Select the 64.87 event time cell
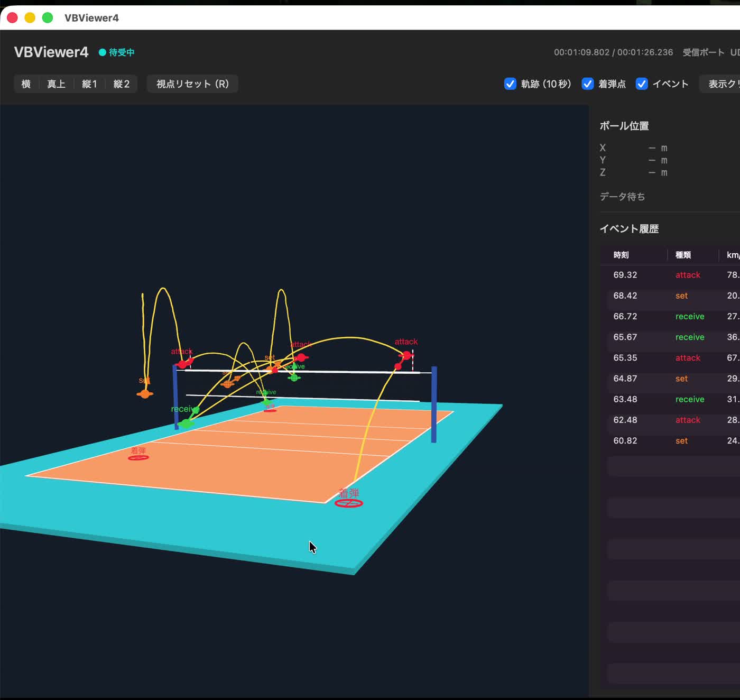740x700 pixels. [625, 379]
